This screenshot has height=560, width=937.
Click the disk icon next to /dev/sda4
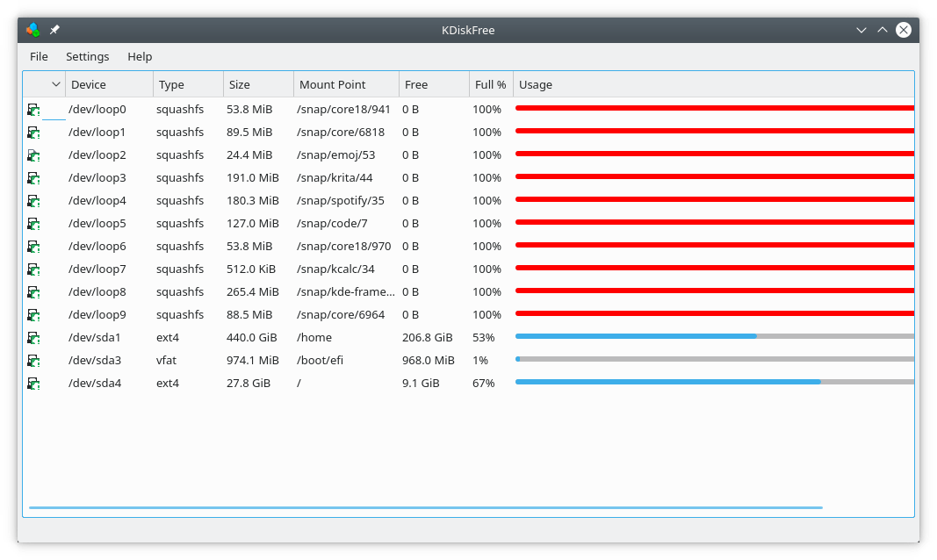click(x=33, y=383)
